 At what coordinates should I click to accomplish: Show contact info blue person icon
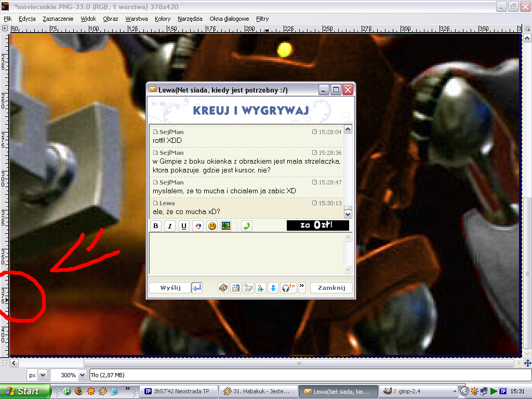[273, 288]
